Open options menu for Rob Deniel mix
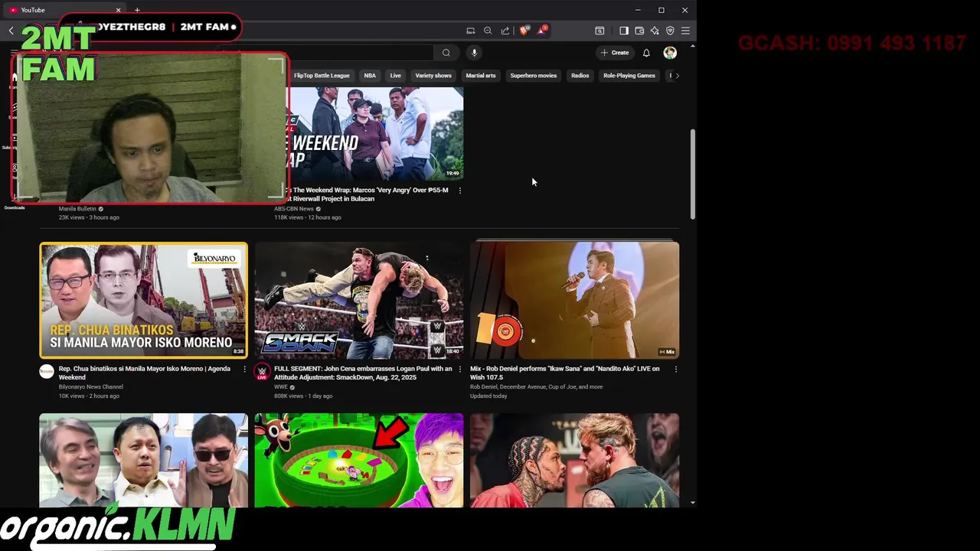Screen dimensions: 980x551 [675, 369]
